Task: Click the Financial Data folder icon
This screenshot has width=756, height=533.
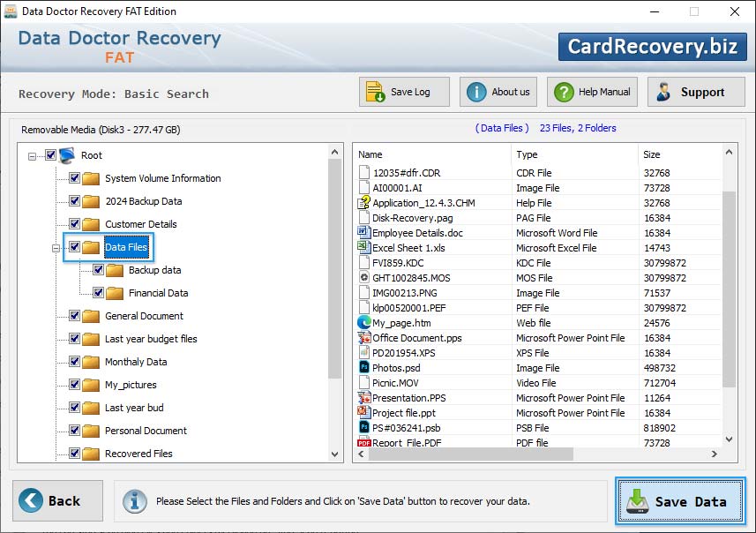Action: point(115,293)
